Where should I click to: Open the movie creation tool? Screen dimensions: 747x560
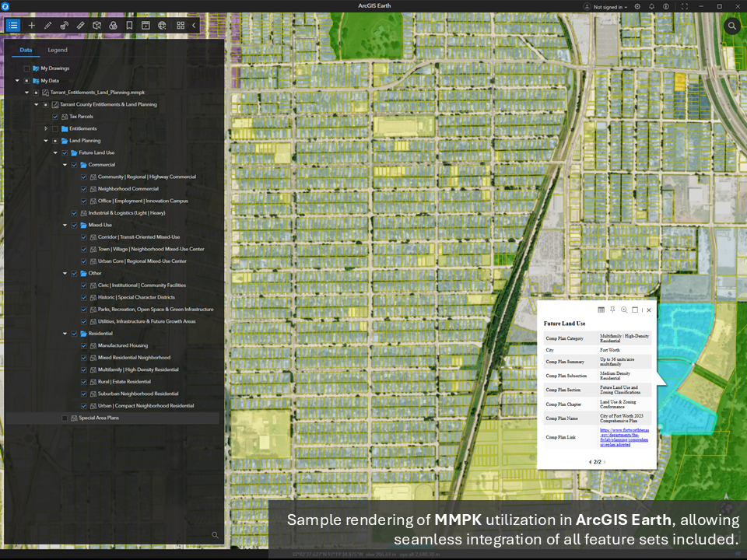click(x=146, y=25)
